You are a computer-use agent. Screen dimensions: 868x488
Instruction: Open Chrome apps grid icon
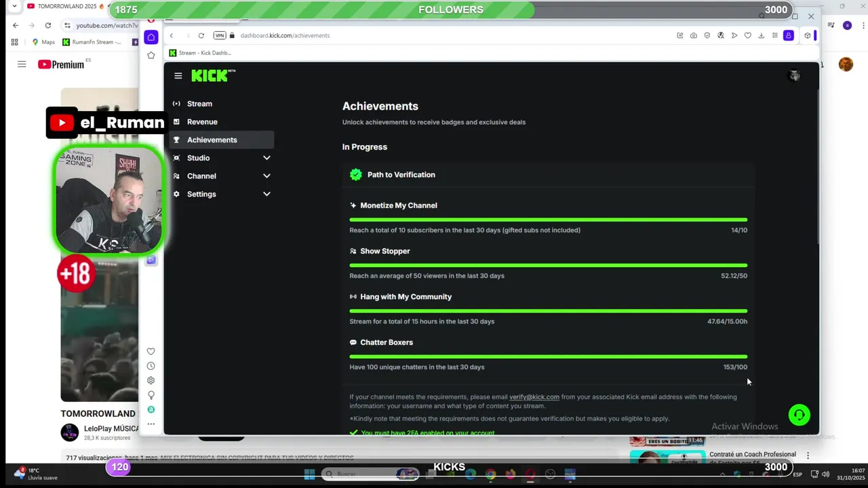(x=14, y=42)
